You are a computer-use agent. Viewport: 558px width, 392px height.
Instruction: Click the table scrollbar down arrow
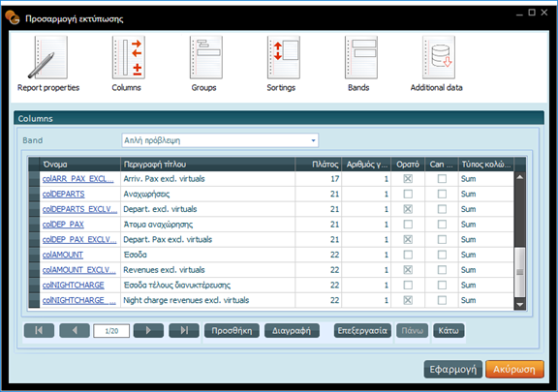coord(520,304)
